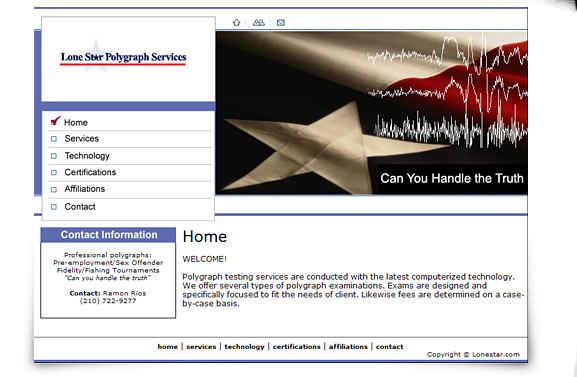Click the footer affiliations link
Viewport: 577px width, 377px height.
pyautogui.click(x=348, y=346)
